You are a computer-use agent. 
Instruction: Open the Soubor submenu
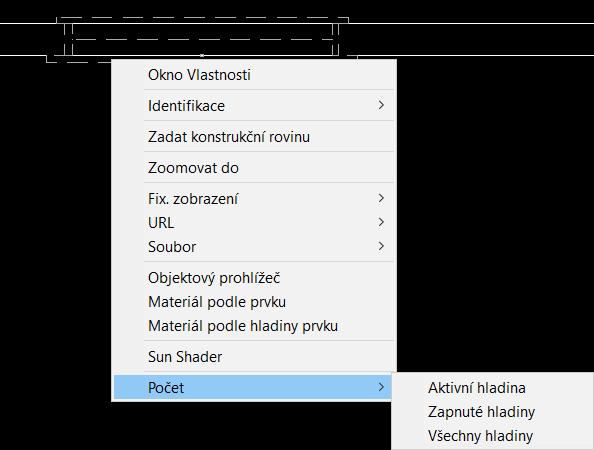(x=254, y=247)
